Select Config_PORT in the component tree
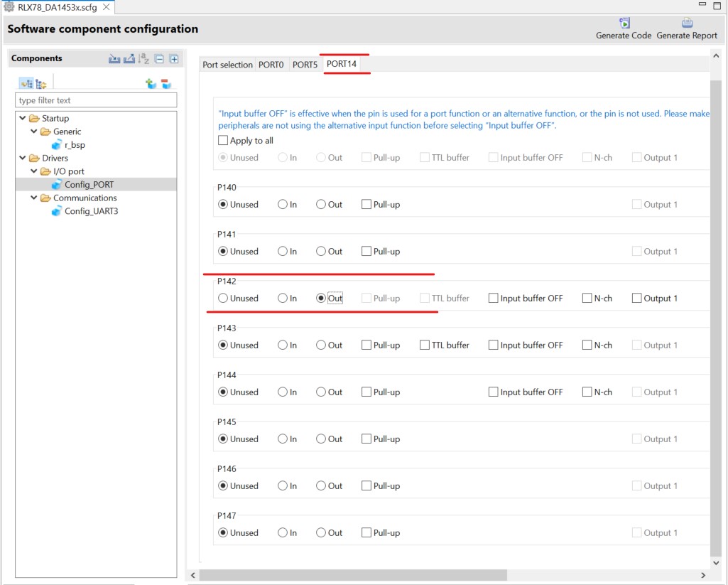Image resolution: width=728 pixels, height=585 pixels. (x=89, y=185)
